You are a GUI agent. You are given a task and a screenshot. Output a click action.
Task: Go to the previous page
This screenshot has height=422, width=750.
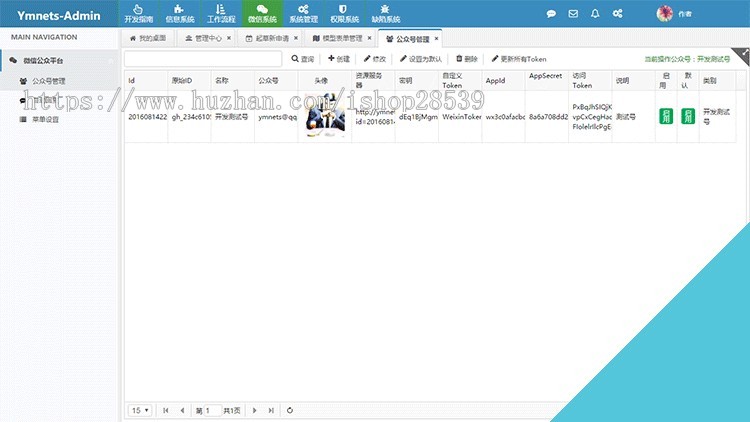click(x=182, y=411)
